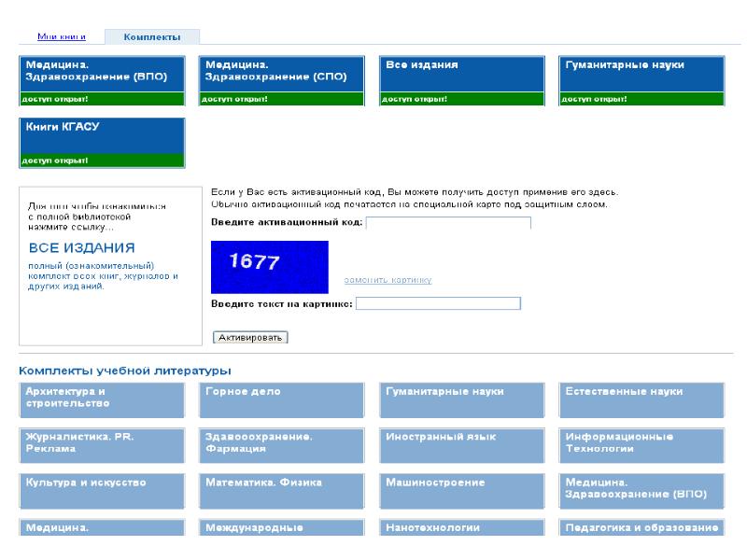Click the captcha image showing 1677
Screen dimensions: 747x560
coord(270,266)
